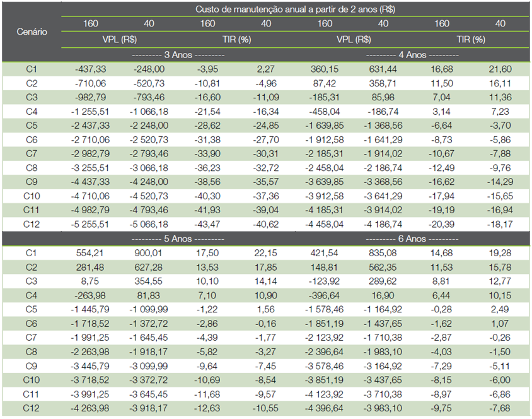This screenshot has width=532, height=419.
Task: Click the cell reading -18,17
Action: tap(500, 224)
